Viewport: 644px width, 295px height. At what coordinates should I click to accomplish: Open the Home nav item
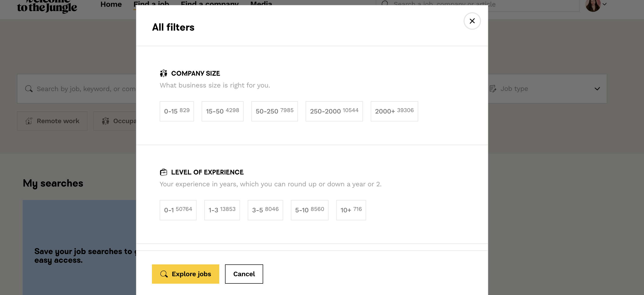[111, 4]
